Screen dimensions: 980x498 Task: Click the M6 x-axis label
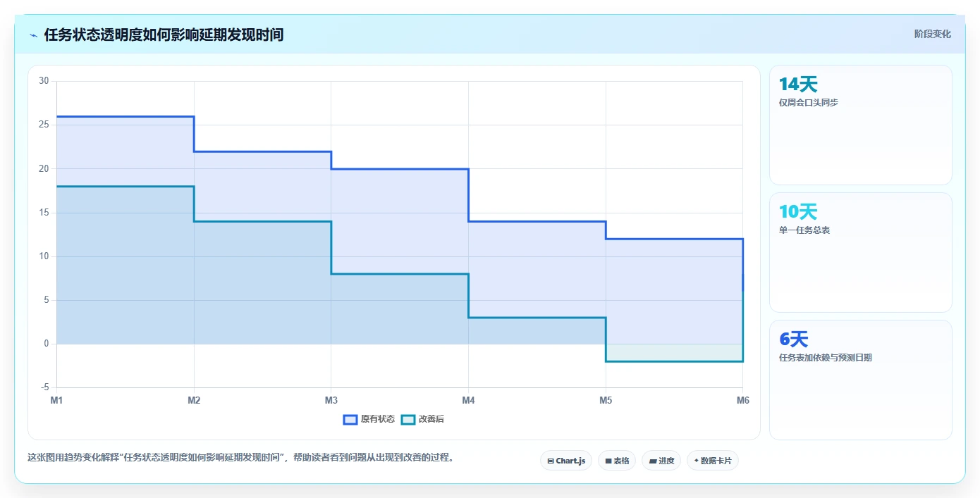[742, 400]
